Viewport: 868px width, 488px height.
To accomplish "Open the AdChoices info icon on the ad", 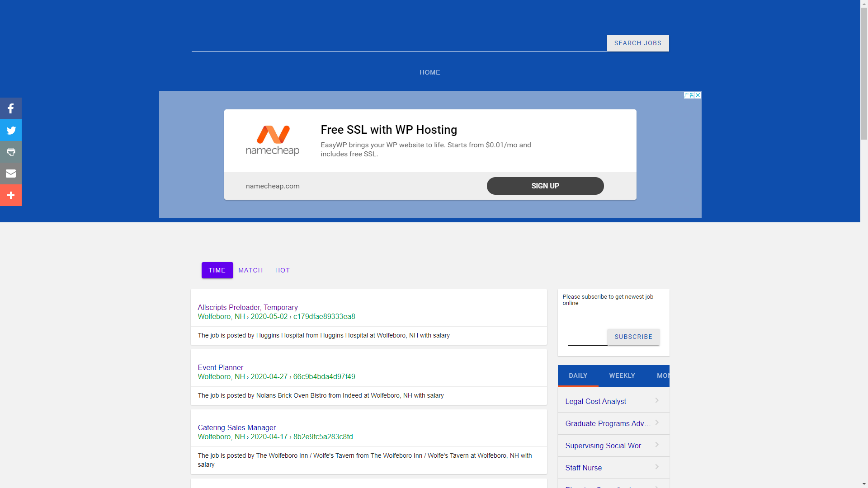I will point(689,95).
